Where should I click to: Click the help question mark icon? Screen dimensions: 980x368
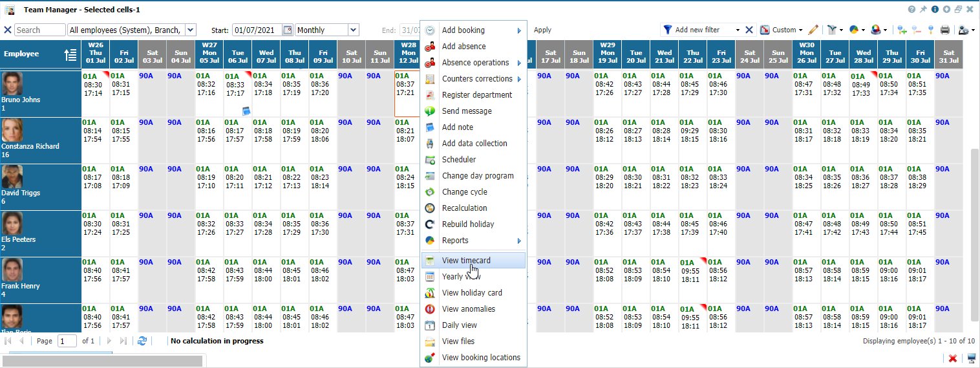[911, 10]
